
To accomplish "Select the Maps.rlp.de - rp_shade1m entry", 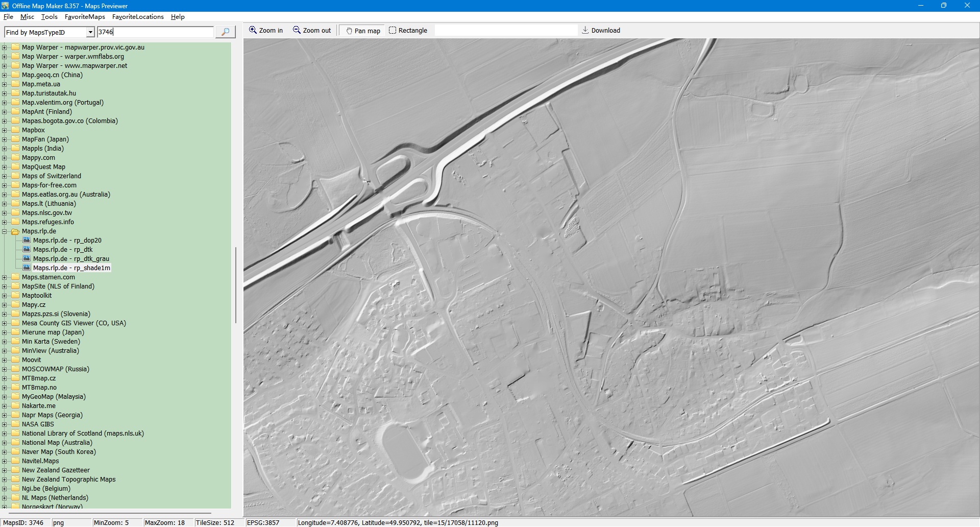I will point(71,268).
